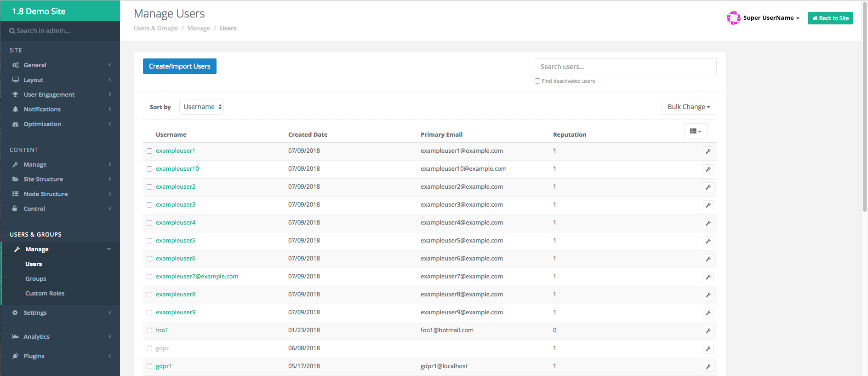Open edit wrench for exampleuser5

tap(708, 241)
